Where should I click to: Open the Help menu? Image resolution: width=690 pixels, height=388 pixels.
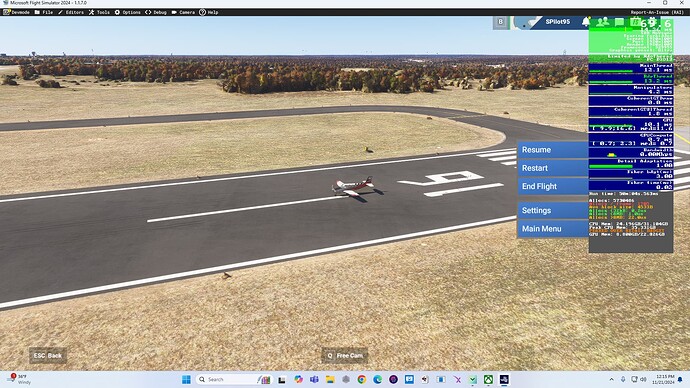click(209, 12)
